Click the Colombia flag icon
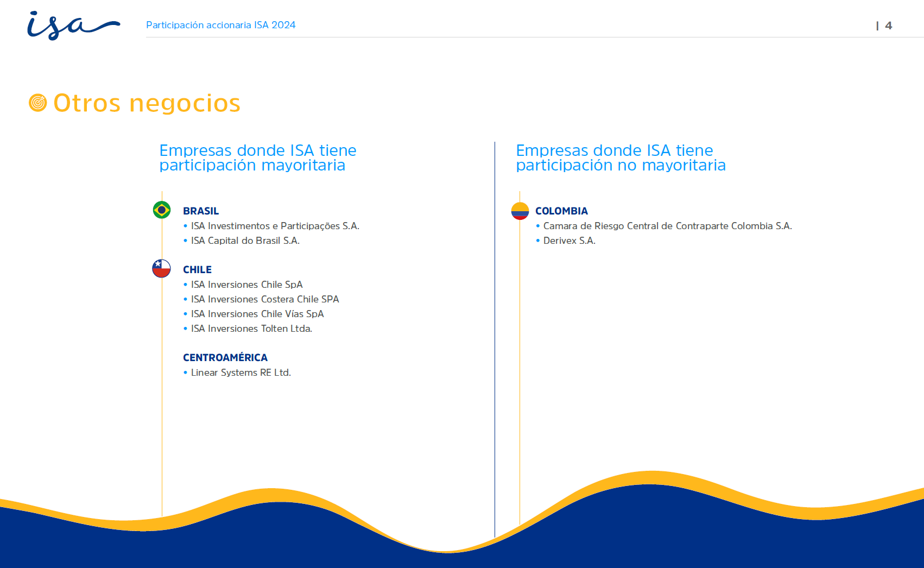The width and height of the screenshot is (924, 568). click(x=520, y=211)
